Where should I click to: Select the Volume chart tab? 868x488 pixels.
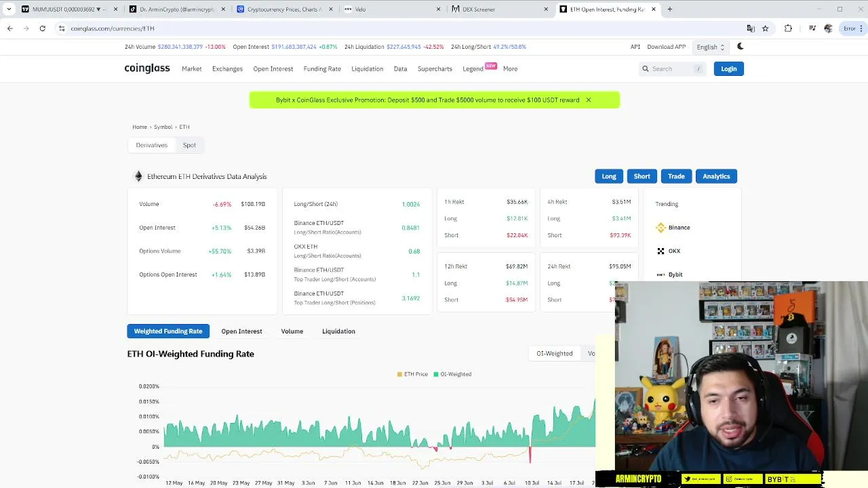[x=292, y=331]
